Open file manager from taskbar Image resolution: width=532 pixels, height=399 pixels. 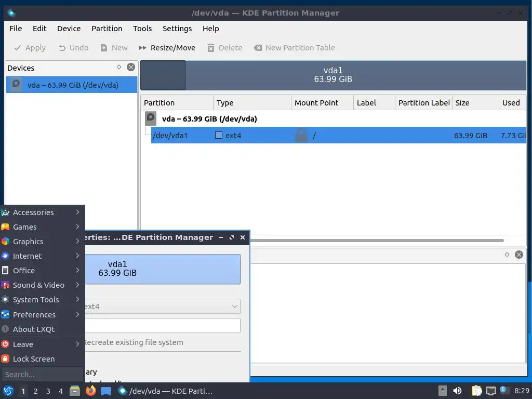tap(75, 391)
